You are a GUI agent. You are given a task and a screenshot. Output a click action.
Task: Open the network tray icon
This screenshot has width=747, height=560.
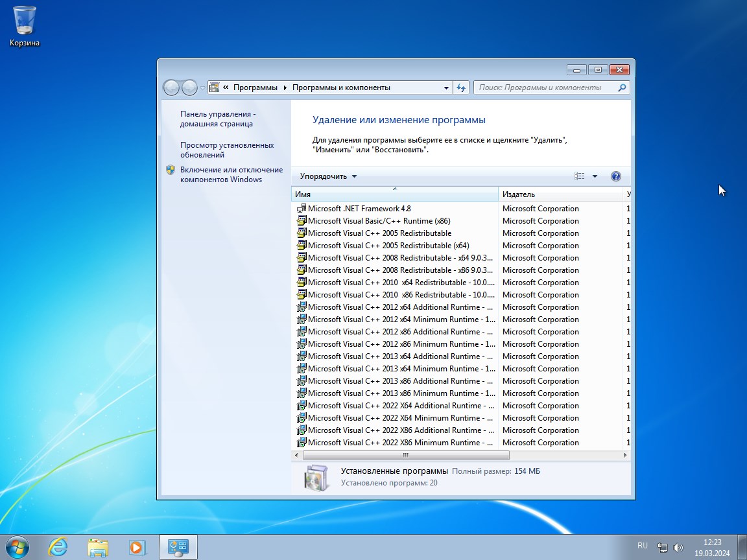coord(662,548)
